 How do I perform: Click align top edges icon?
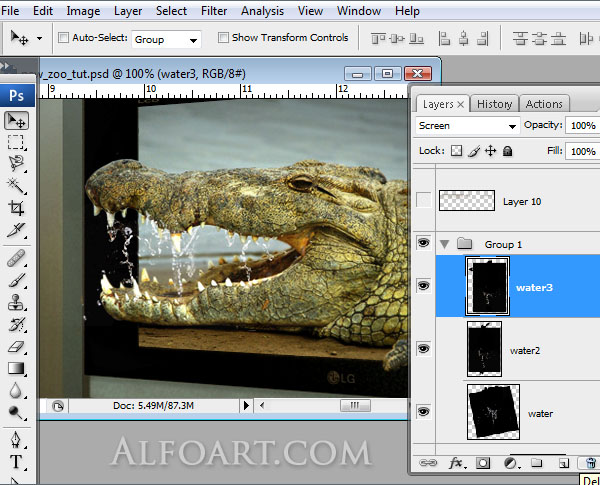[x=378, y=39]
